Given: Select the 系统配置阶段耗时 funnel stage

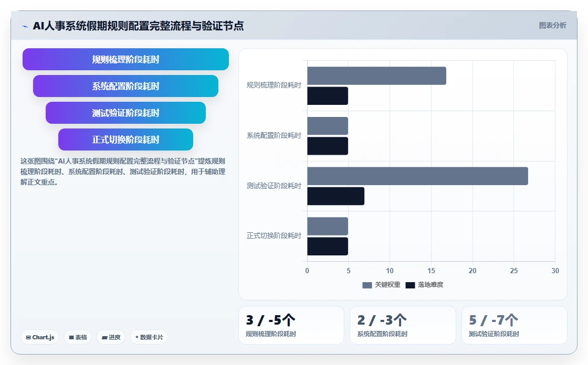Looking at the screenshot, I should tap(125, 86).
